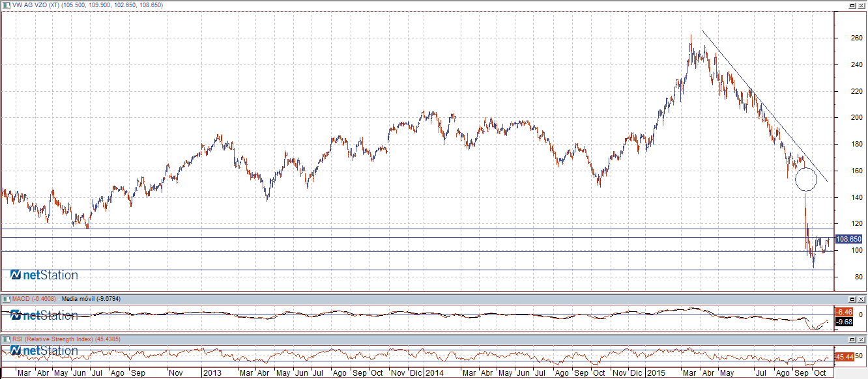Select the MACD (-6.4608) label
Viewport: 868px width, 379px height.
pos(34,299)
